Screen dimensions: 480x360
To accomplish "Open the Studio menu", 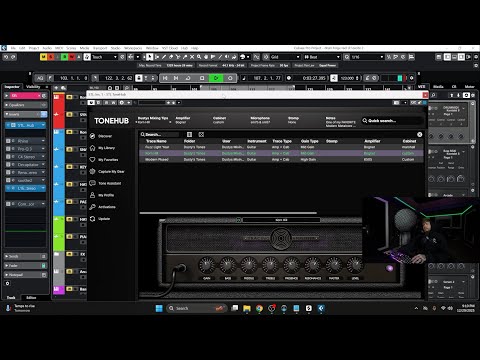I will click(x=116, y=48).
